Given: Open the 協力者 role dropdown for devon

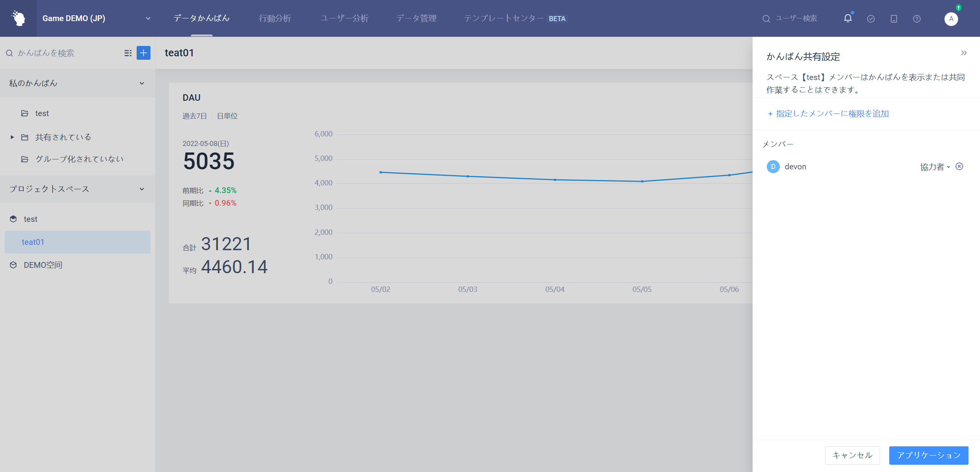Looking at the screenshot, I should [x=935, y=167].
